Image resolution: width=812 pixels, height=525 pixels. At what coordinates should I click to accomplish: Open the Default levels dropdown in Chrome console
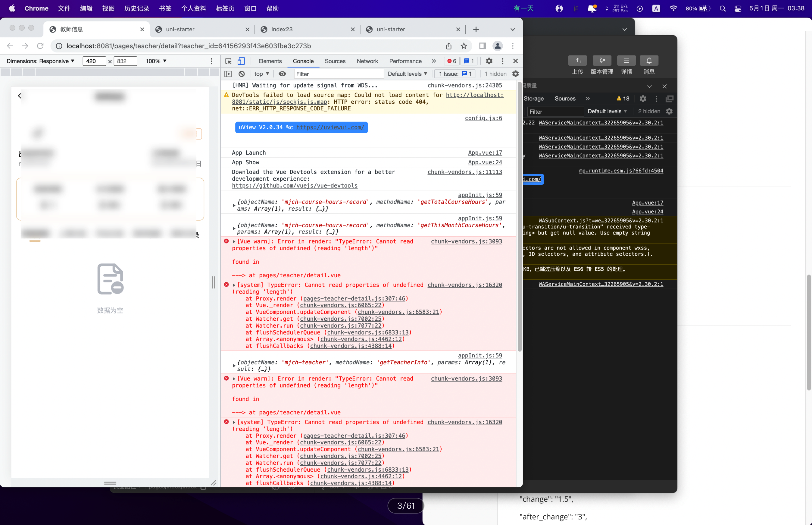click(x=407, y=74)
